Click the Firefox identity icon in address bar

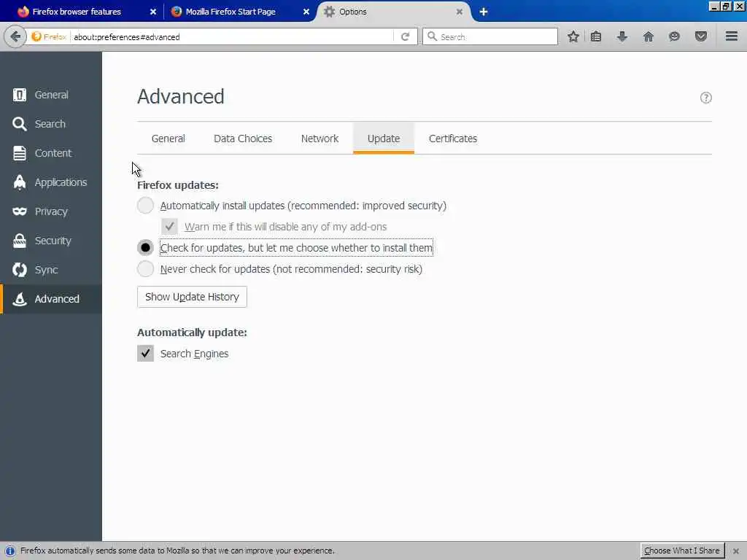36,36
